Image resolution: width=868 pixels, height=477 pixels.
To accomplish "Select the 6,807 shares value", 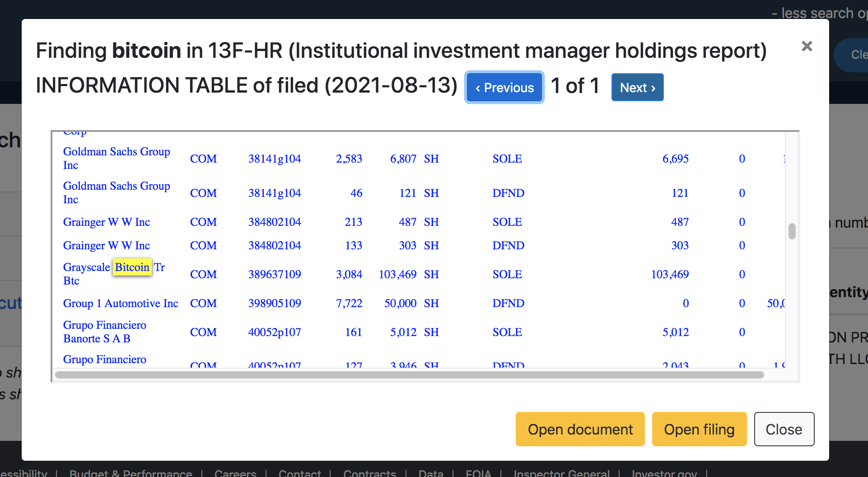I will 403,159.
